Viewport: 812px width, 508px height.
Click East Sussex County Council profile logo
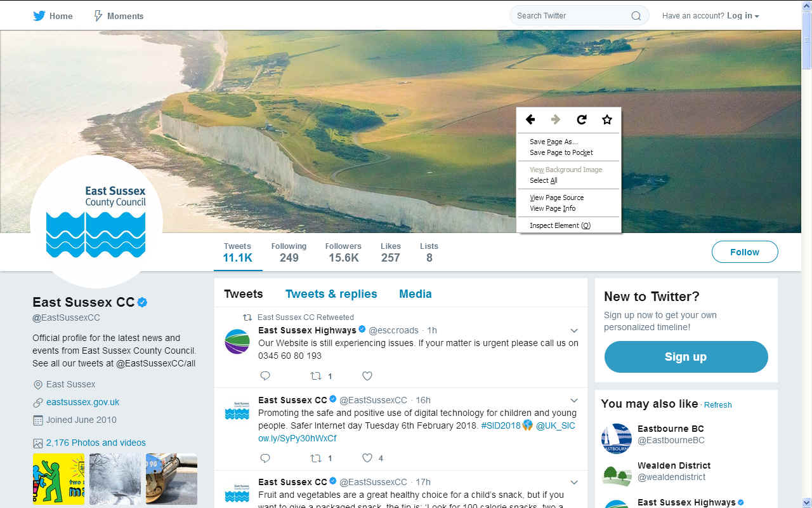pos(96,222)
